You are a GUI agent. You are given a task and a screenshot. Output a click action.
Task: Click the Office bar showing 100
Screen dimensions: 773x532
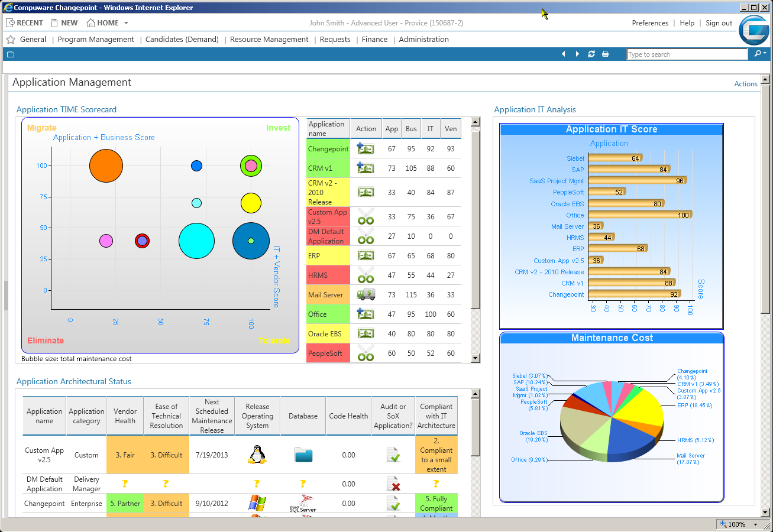[x=640, y=215]
